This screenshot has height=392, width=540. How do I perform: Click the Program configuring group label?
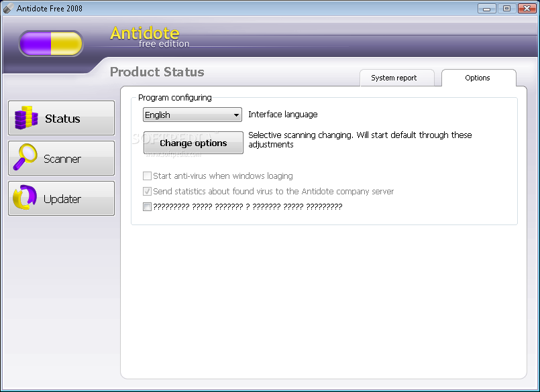pyautogui.click(x=175, y=98)
